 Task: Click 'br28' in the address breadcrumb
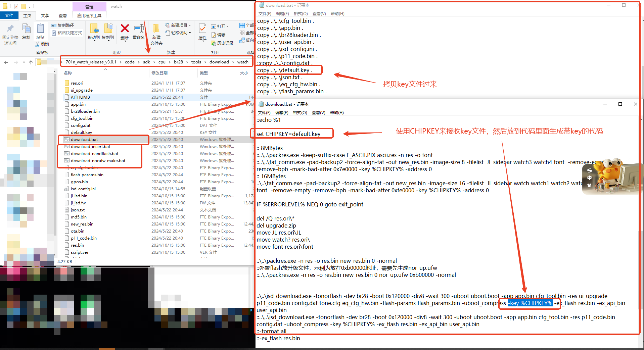178,62
